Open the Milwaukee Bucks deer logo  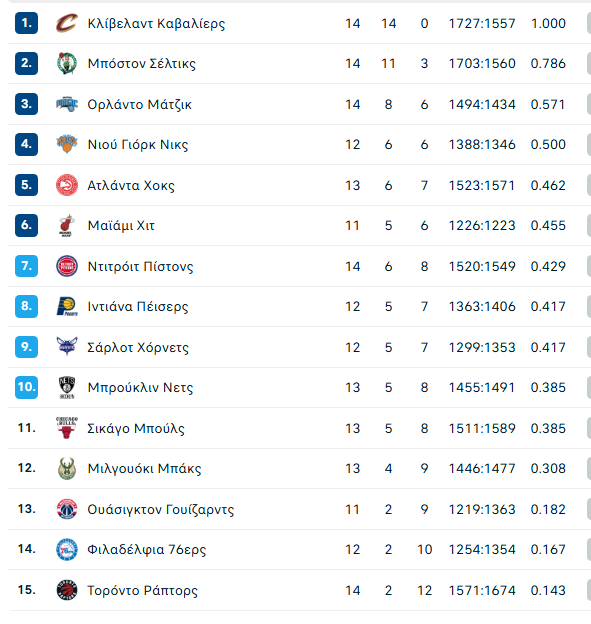click(x=66, y=468)
